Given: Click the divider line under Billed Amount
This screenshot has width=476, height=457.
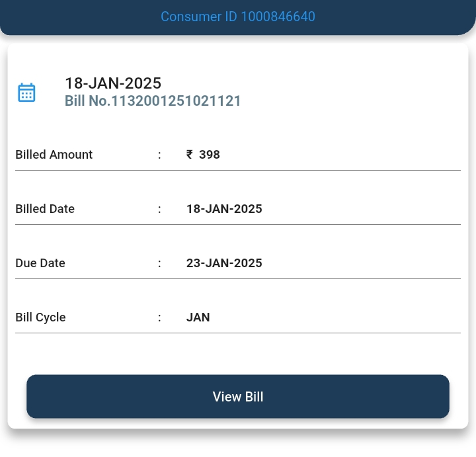Looking at the screenshot, I should point(238,170).
